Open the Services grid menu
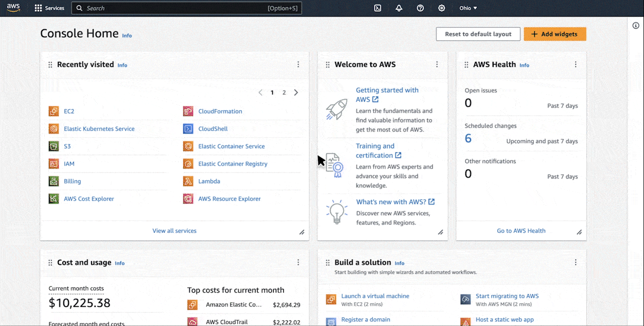Image resolution: width=644 pixels, height=326 pixels. (x=49, y=8)
